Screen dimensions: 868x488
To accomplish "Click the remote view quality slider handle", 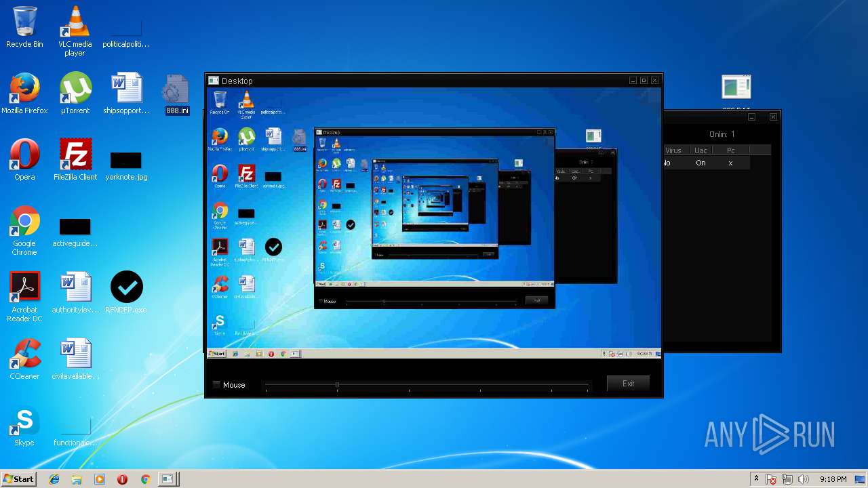I will (x=337, y=385).
